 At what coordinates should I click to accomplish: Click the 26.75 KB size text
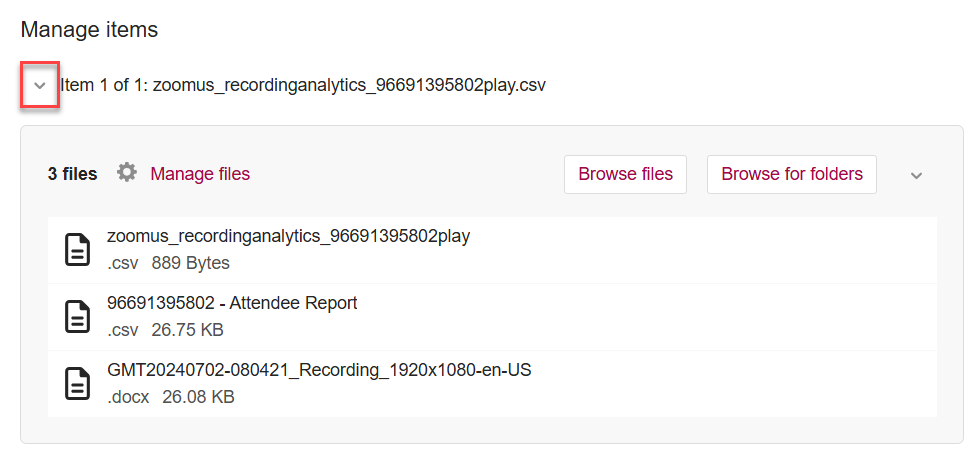[187, 330]
